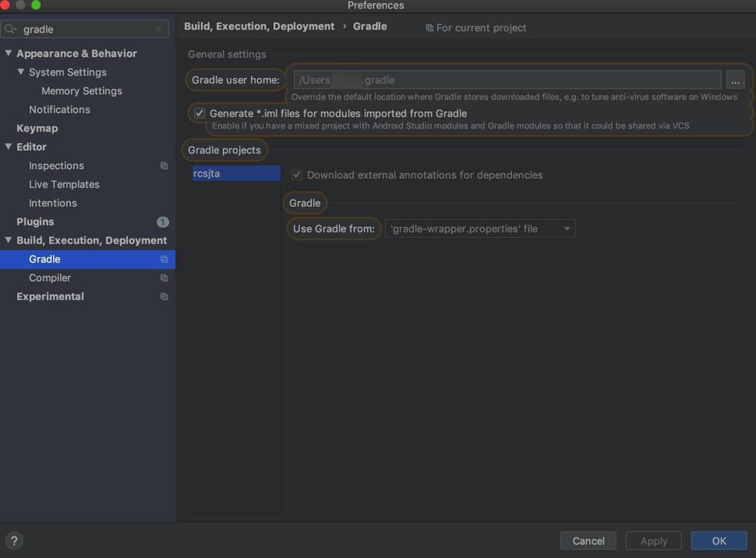Viewport: 756px width, 558px height.
Task: Click the Gradle user home path field
Action: pos(507,80)
